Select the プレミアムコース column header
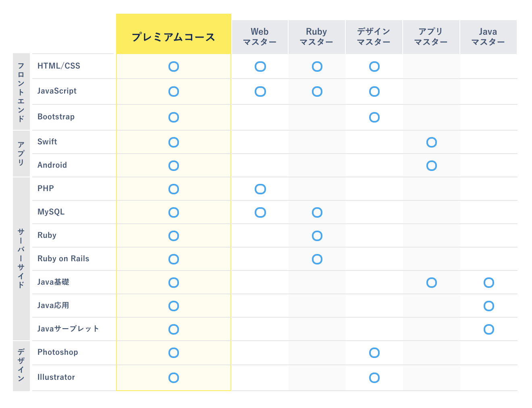Viewport: 532px width, 408px height. 174,34
